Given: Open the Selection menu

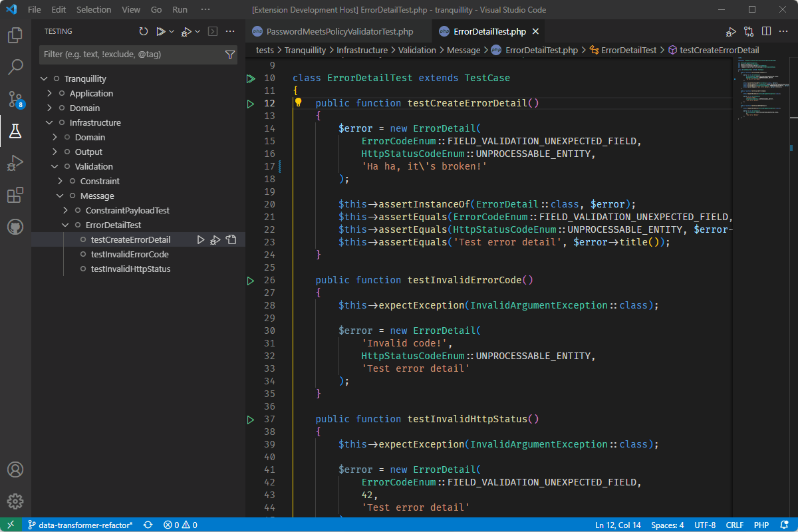Looking at the screenshot, I should point(94,10).
